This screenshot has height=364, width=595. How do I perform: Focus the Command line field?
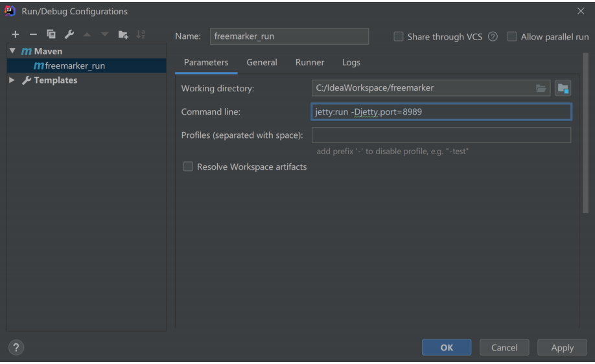tap(441, 112)
